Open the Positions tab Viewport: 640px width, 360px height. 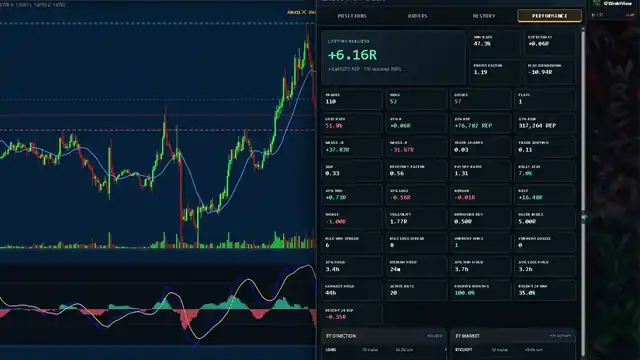(352, 16)
